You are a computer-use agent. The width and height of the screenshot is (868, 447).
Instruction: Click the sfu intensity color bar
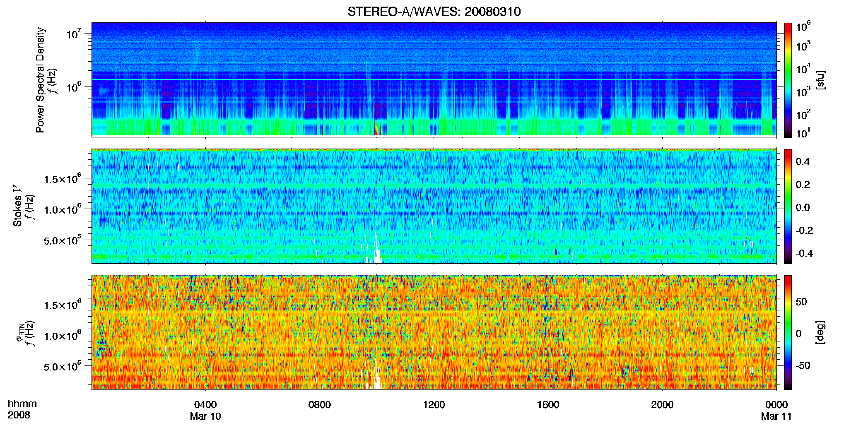[788, 80]
